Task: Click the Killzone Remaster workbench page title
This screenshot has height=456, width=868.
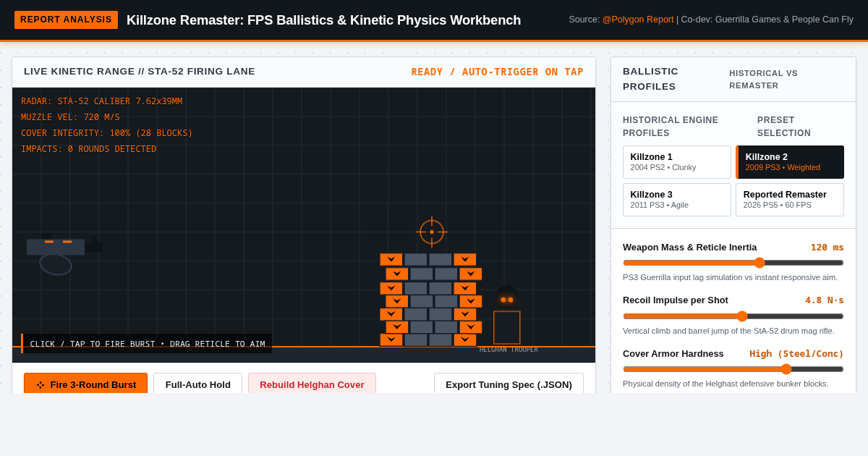Action: (x=323, y=20)
